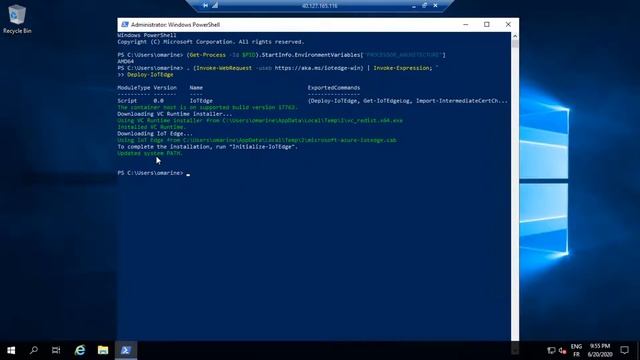640x360 pixels.
Task: Minimize the PowerShell window
Action: [x=465, y=24]
